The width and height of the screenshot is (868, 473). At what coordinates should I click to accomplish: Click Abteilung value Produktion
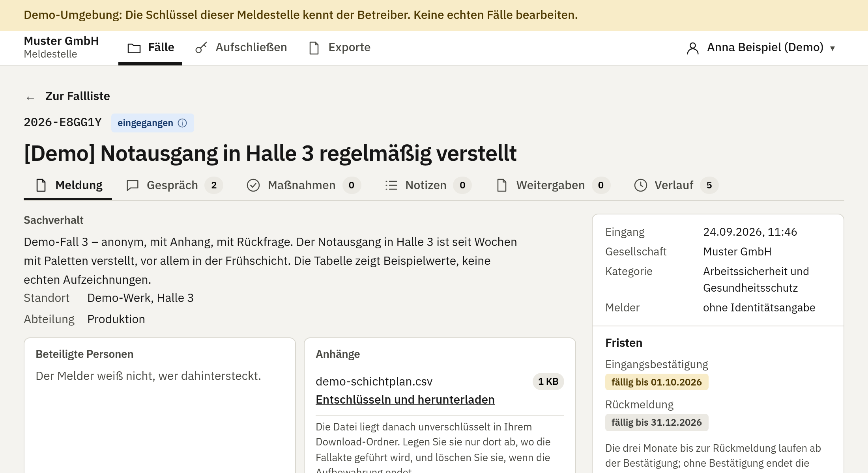116,319
